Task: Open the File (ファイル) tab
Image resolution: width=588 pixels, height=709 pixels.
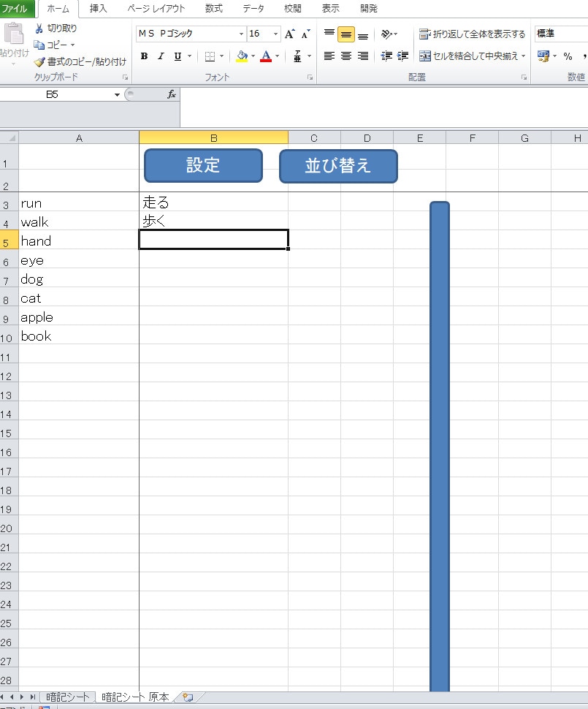Action: [x=15, y=9]
